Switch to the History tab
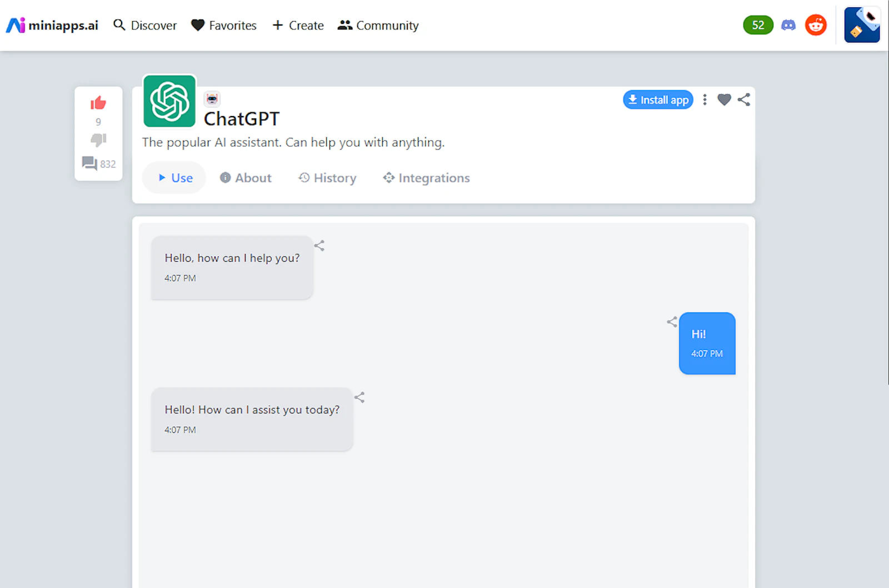Viewport: 889px width, 588px height. (x=327, y=178)
